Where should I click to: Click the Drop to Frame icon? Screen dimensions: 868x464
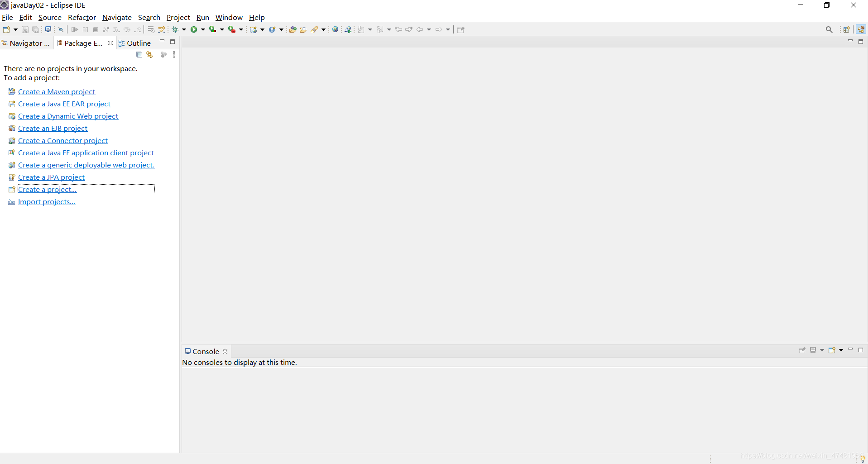(151, 30)
